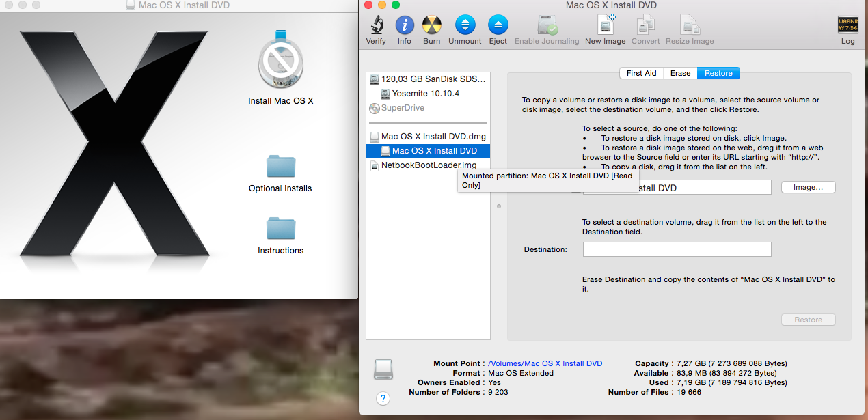Click the disk drive icon by Mount Point
Screen dimensions: 868x420
(383, 369)
